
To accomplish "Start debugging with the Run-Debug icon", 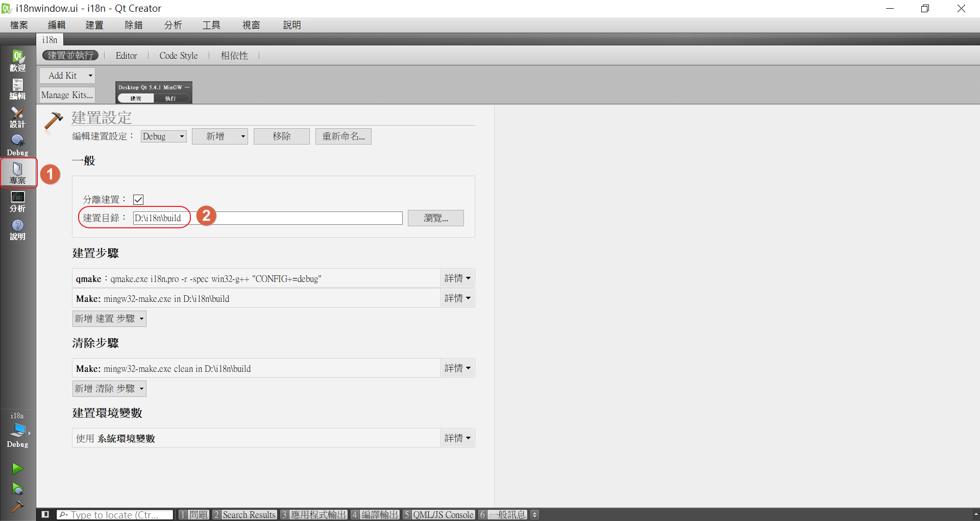I will tap(17, 488).
